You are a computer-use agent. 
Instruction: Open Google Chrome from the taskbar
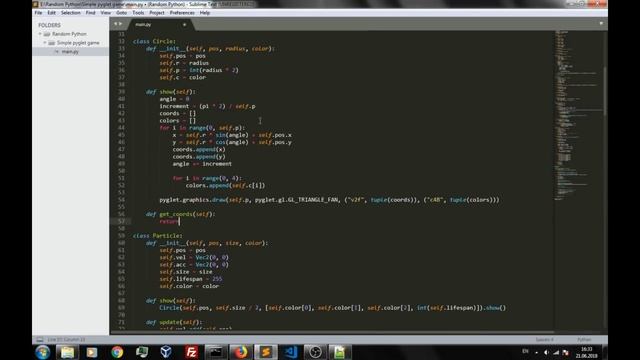pyautogui.click(x=117, y=352)
